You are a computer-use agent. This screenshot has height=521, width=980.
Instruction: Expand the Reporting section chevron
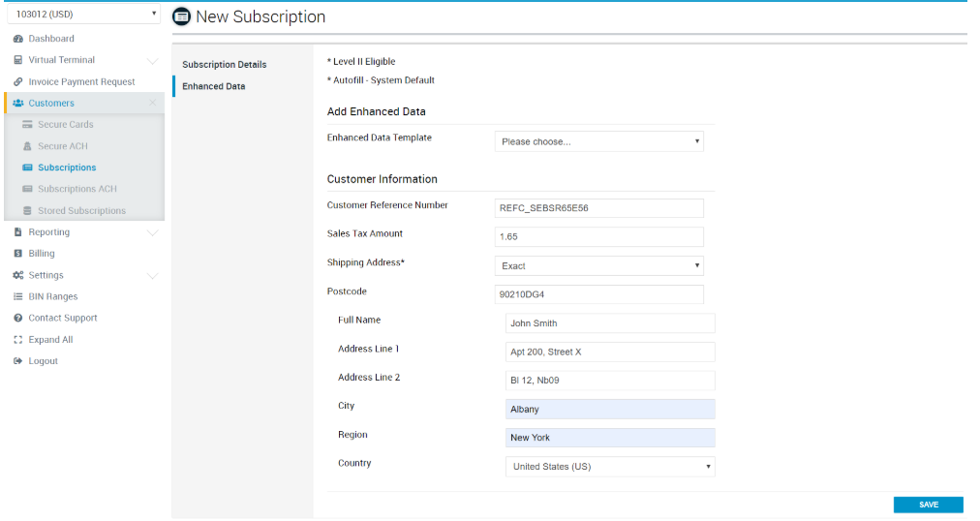coord(152,233)
